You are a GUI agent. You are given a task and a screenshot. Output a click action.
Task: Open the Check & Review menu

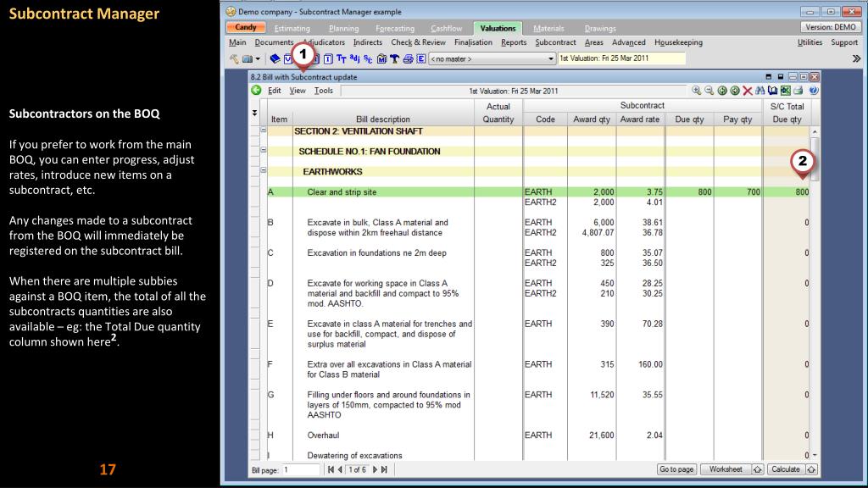pyautogui.click(x=418, y=42)
